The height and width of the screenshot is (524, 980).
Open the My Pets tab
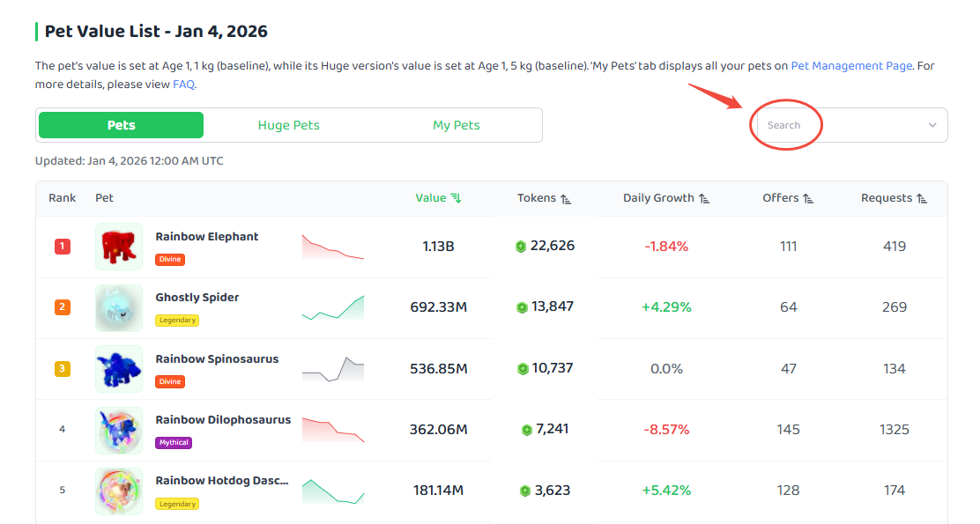457,125
